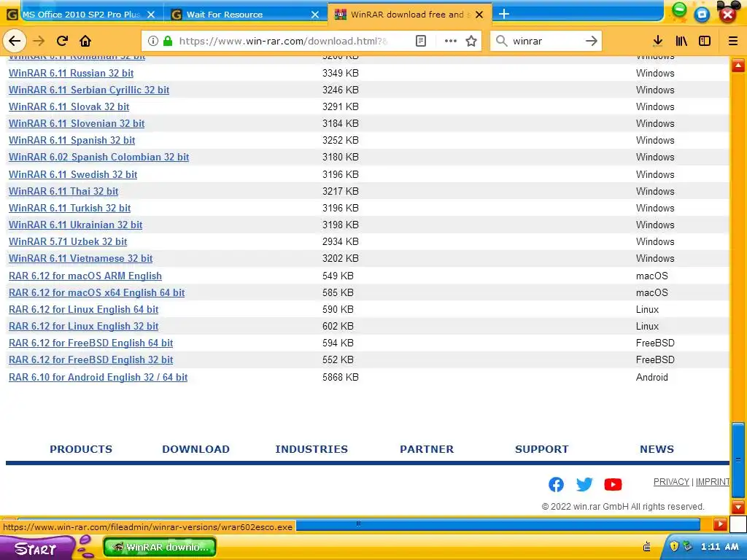Download WinRAR 6.11 Vietnamese 32 bit
The height and width of the screenshot is (560, 747).
click(80, 258)
